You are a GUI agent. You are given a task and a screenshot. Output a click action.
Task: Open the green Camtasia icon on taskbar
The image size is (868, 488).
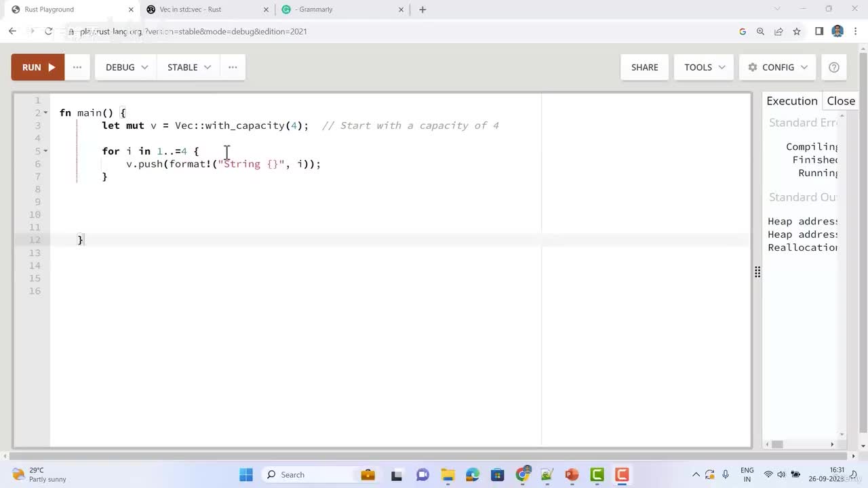597,474
